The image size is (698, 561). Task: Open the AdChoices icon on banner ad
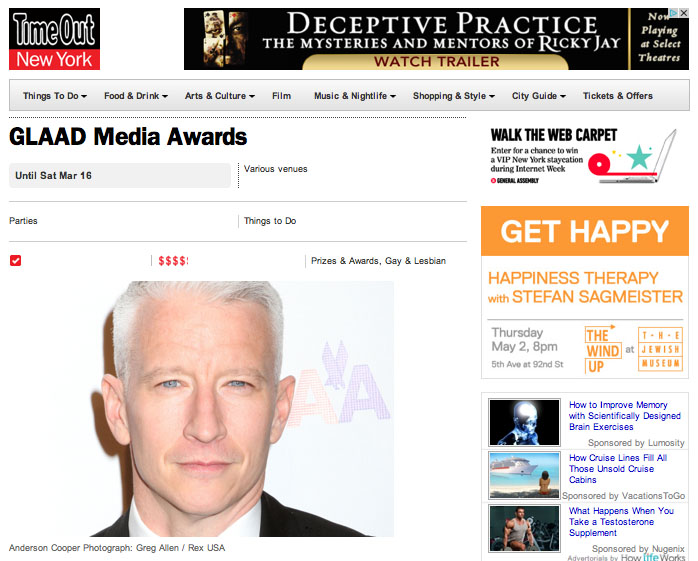[674, 13]
